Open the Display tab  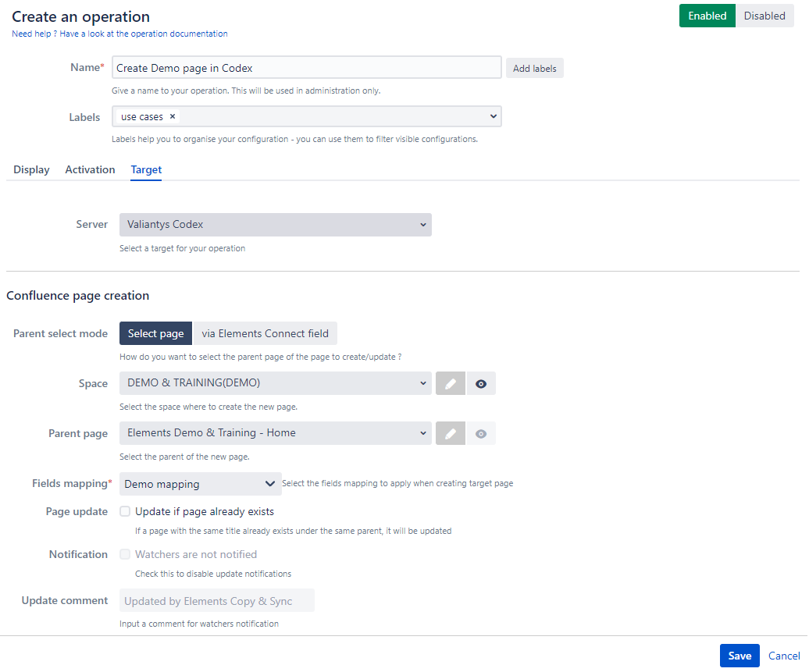pos(31,169)
